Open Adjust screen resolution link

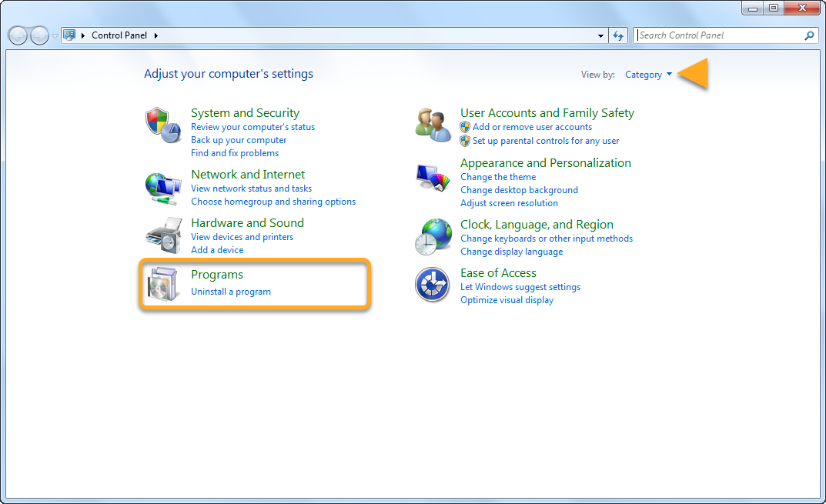click(509, 203)
